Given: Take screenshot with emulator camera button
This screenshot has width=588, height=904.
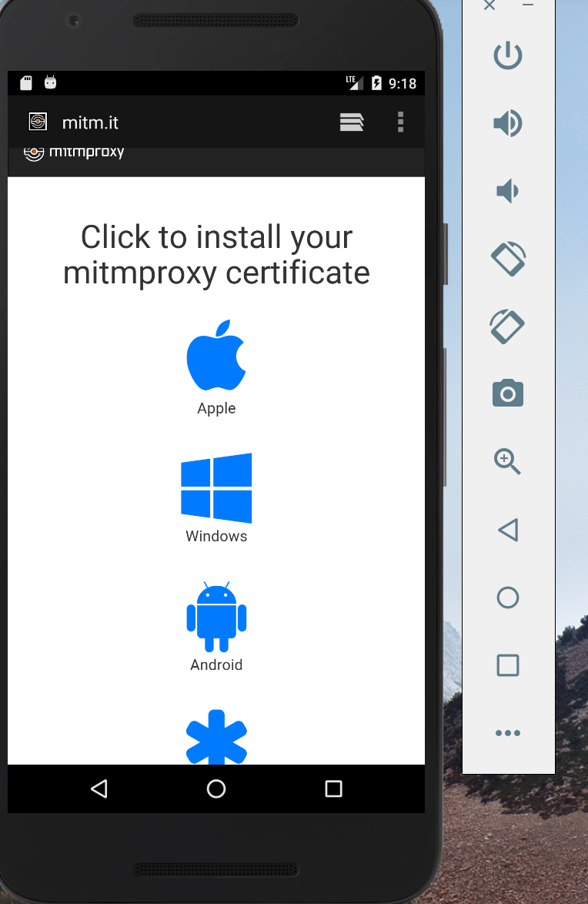Looking at the screenshot, I should click(x=508, y=393).
